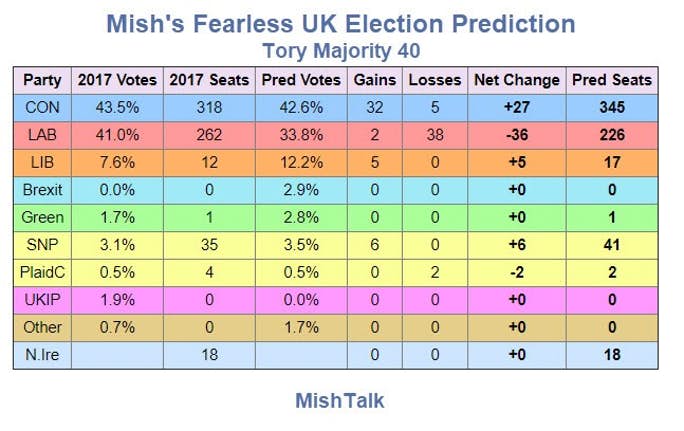Select SNP predicted seats value 41
Viewport: 684px width, 431px height.
(612, 245)
